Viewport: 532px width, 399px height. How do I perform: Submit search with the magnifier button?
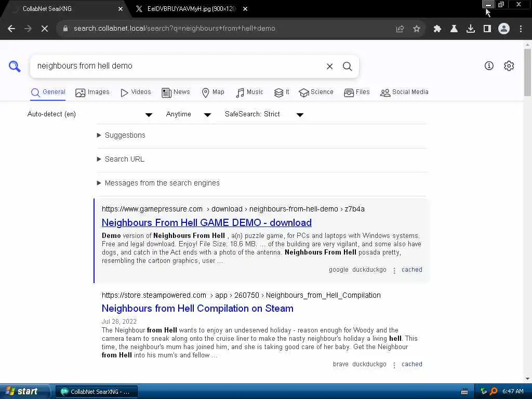[x=347, y=66]
